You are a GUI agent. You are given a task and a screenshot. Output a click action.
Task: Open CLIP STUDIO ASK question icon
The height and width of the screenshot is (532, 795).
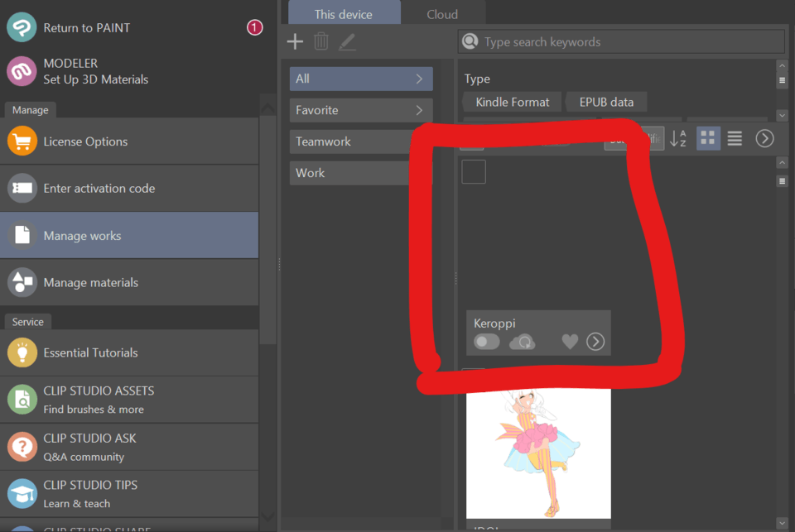click(22, 447)
